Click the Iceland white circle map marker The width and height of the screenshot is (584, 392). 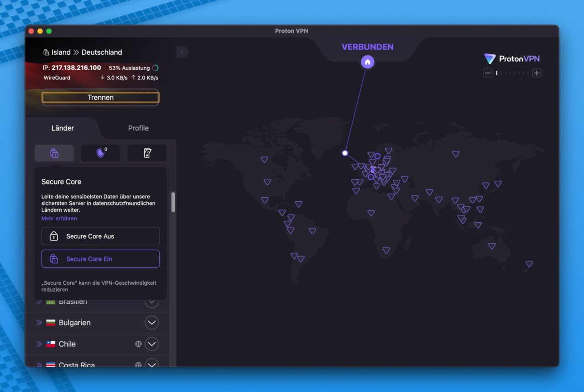coord(345,153)
